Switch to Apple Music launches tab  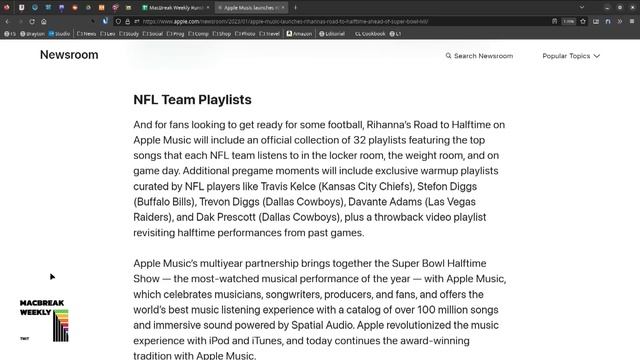coord(252,7)
